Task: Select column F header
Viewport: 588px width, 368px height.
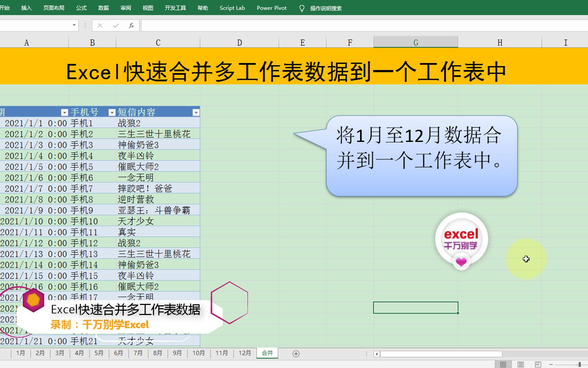Action: 350,43
